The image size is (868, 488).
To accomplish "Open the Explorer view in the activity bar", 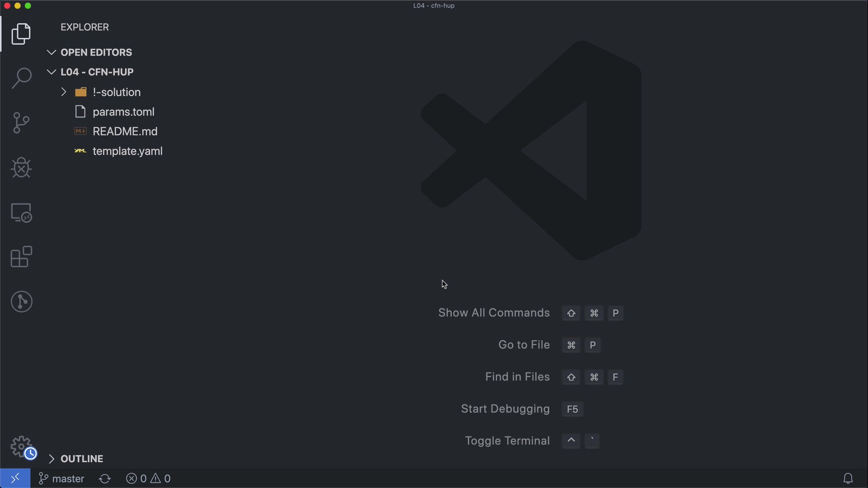I will point(21,34).
